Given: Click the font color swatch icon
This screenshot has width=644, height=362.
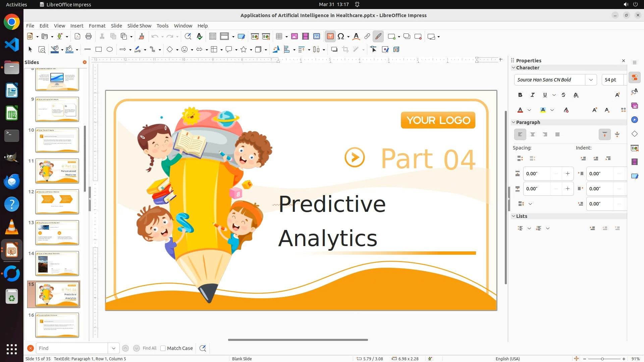Looking at the screenshot, I should (520, 110).
